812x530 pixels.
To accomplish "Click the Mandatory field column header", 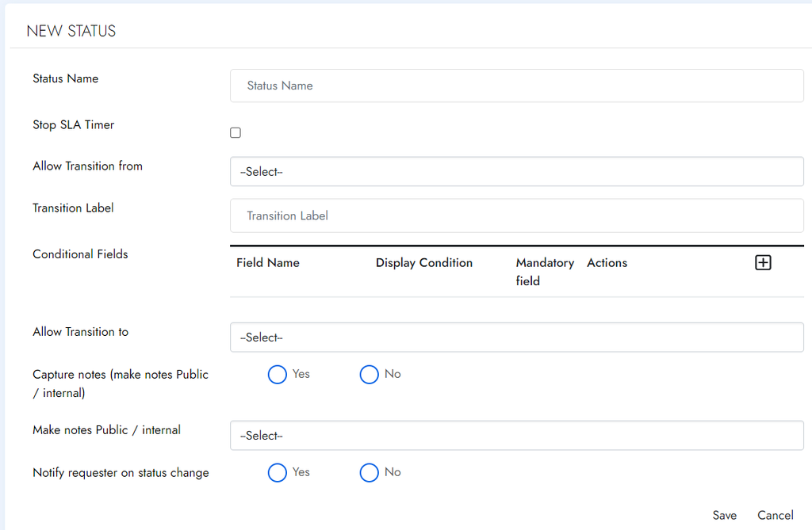I will click(x=544, y=271).
